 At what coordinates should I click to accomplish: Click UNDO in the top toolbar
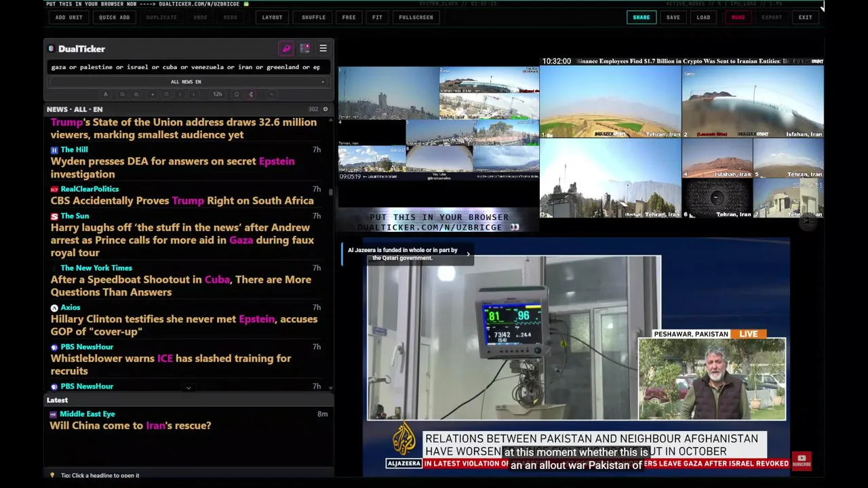pyautogui.click(x=200, y=17)
